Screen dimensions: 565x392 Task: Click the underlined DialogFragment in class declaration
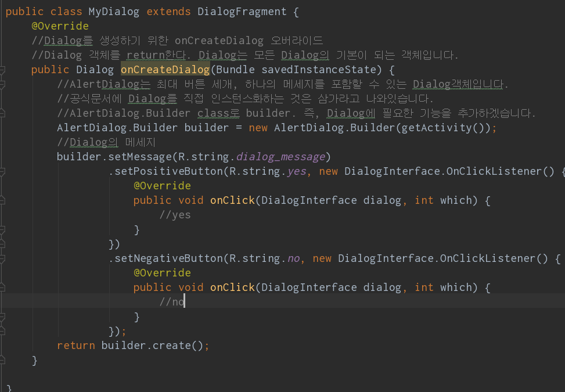(240, 11)
